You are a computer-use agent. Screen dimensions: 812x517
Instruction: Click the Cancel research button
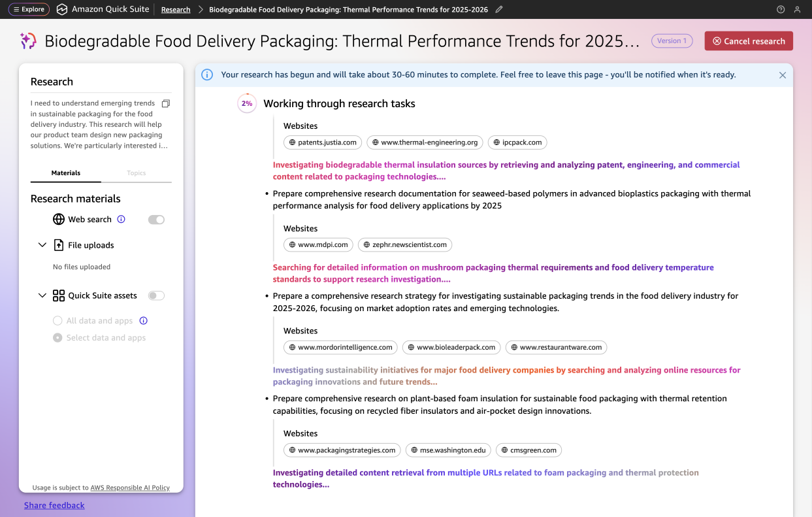(x=749, y=41)
